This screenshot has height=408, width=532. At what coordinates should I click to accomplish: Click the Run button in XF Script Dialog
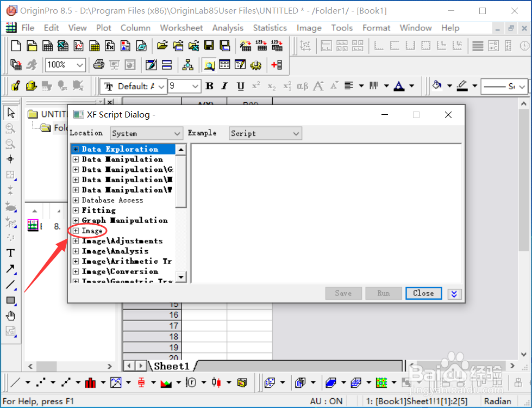tap(384, 293)
